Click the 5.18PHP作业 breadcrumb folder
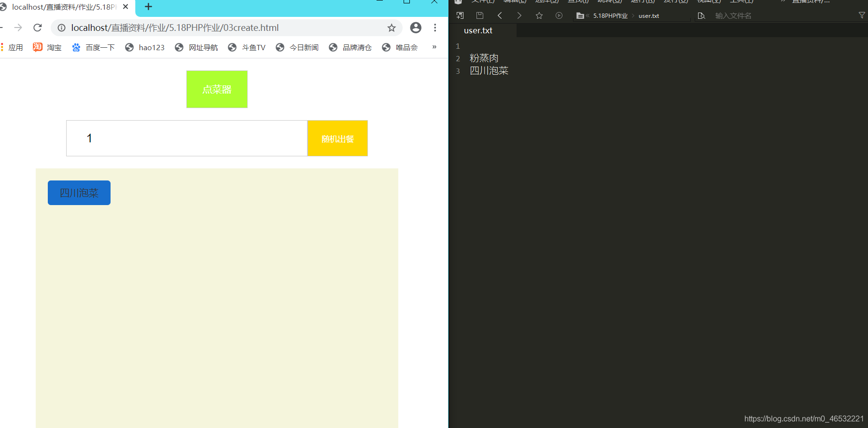868x428 pixels. coord(610,16)
